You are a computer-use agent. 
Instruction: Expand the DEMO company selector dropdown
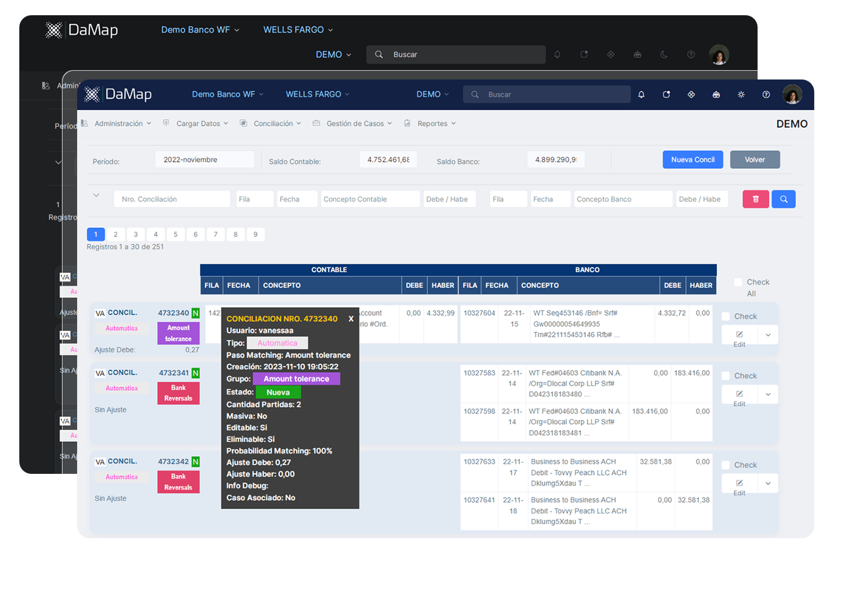432,94
